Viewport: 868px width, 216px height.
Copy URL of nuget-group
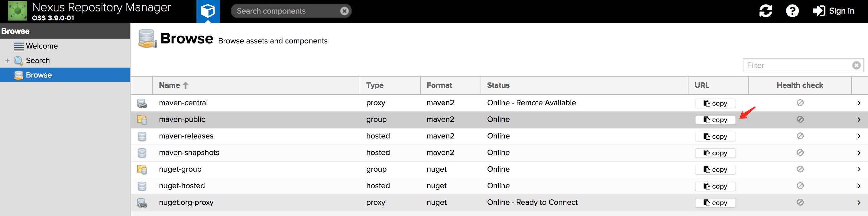tap(715, 170)
